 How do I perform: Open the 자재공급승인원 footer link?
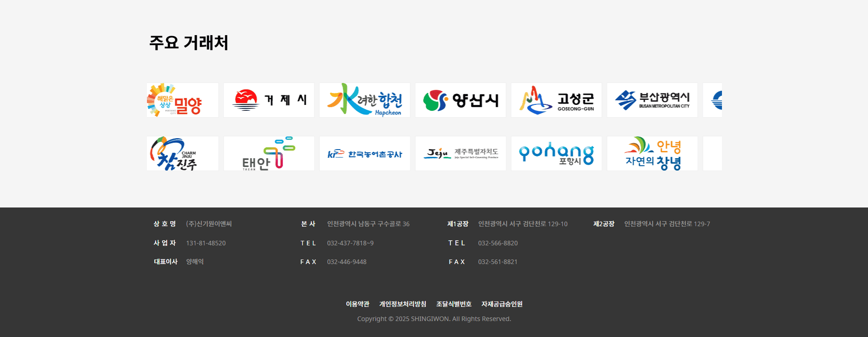pos(502,304)
